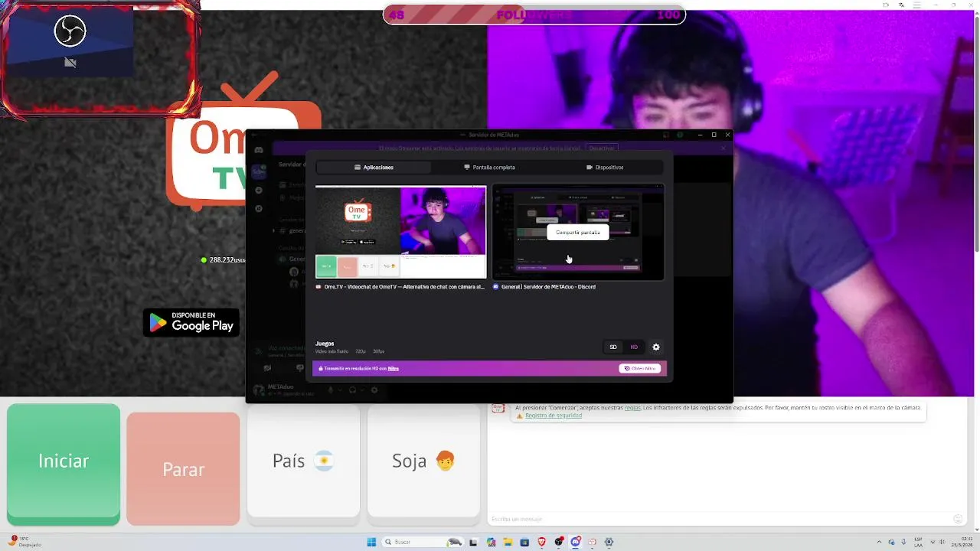
Task: Click the OBS logo in camera overlay
Action: pos(70,31)
